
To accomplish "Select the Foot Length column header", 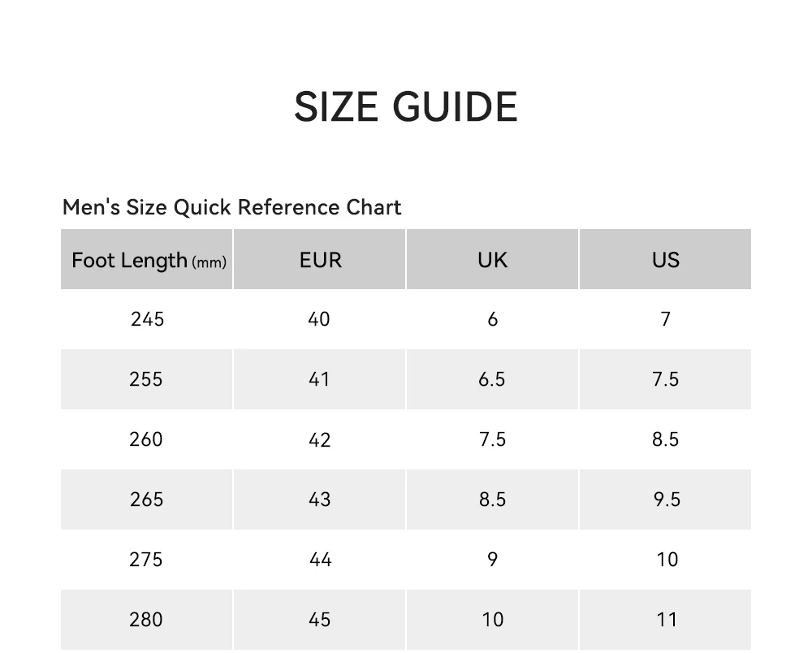I will tap(148, 260).
